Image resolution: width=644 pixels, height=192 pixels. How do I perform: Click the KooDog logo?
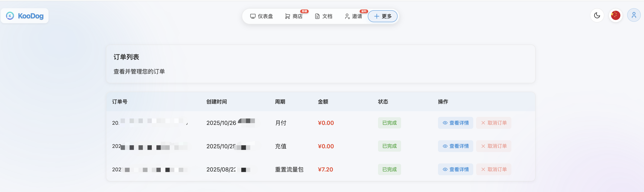point(25,16)
